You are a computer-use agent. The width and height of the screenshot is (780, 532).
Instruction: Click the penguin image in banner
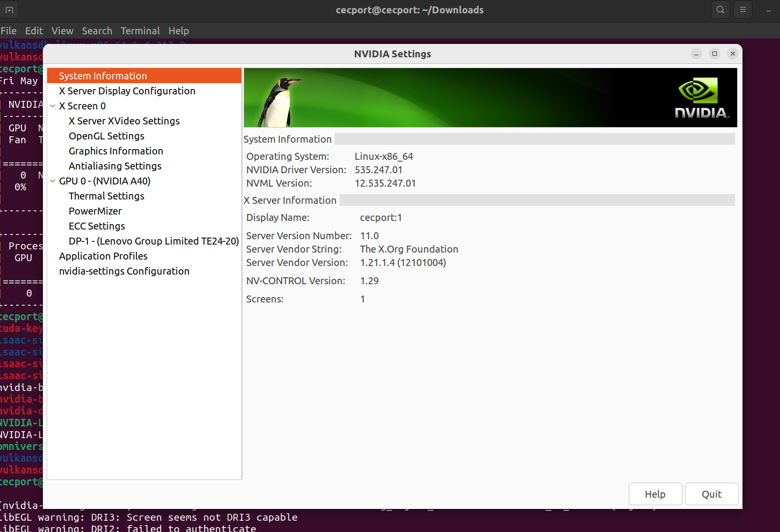click(279, 102)
